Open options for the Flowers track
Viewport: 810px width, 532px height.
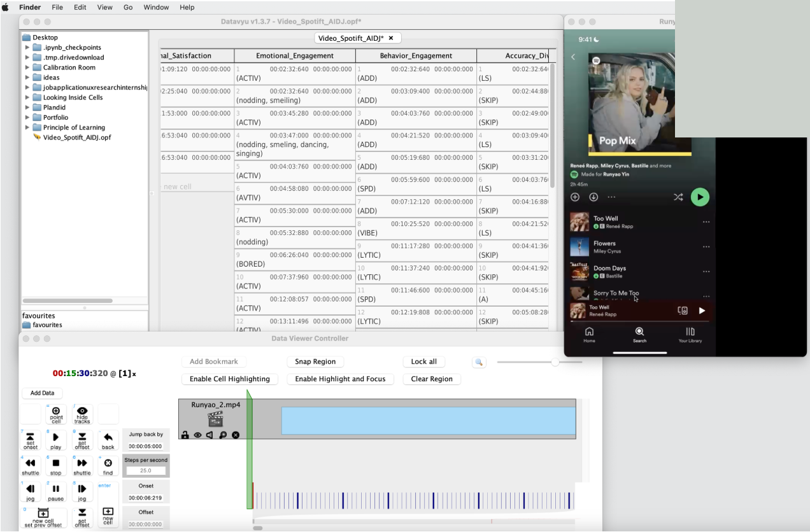706,246
